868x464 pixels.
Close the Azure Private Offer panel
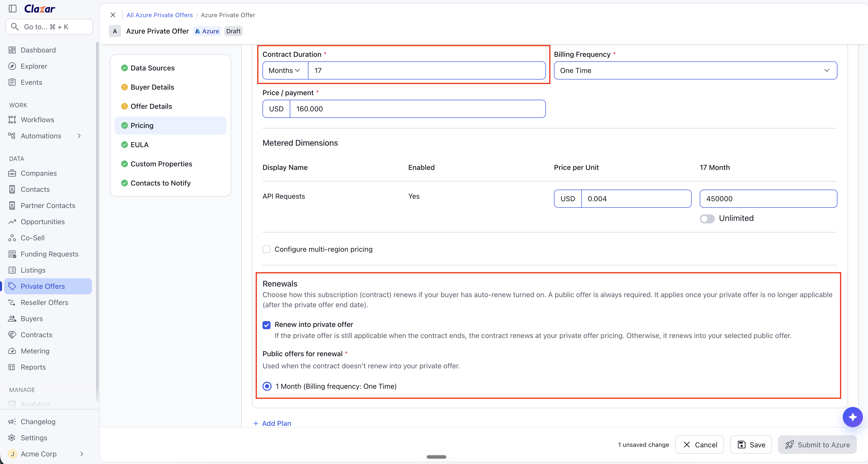pos(113,15)
